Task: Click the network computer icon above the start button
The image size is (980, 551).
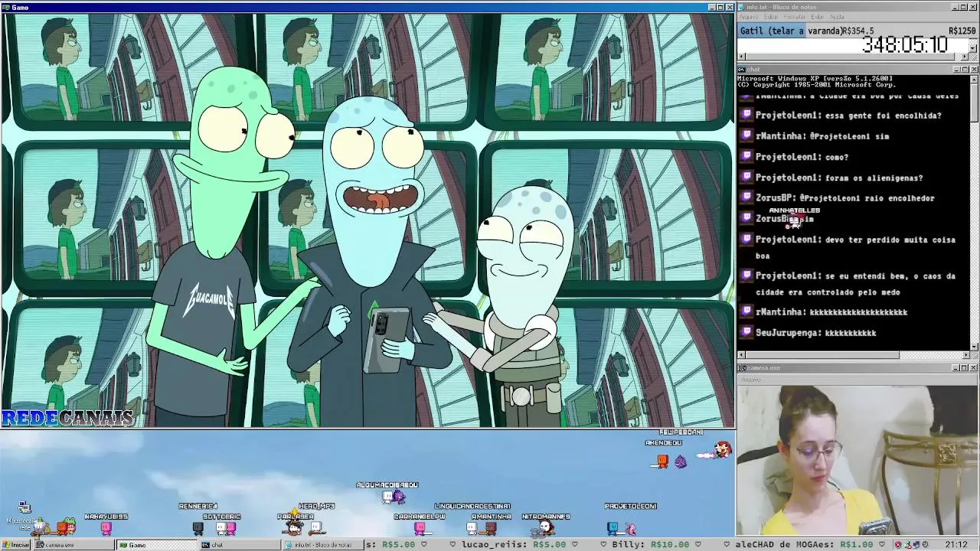Action: [x=24, y=507]
